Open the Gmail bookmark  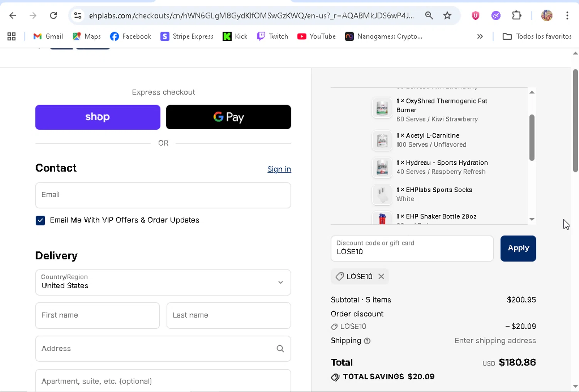pos(48,36)
